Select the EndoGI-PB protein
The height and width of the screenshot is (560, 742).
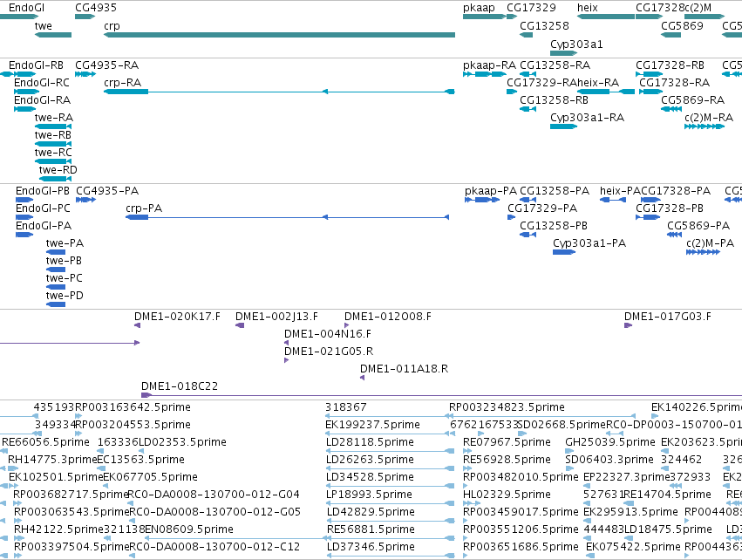(24, 200)
